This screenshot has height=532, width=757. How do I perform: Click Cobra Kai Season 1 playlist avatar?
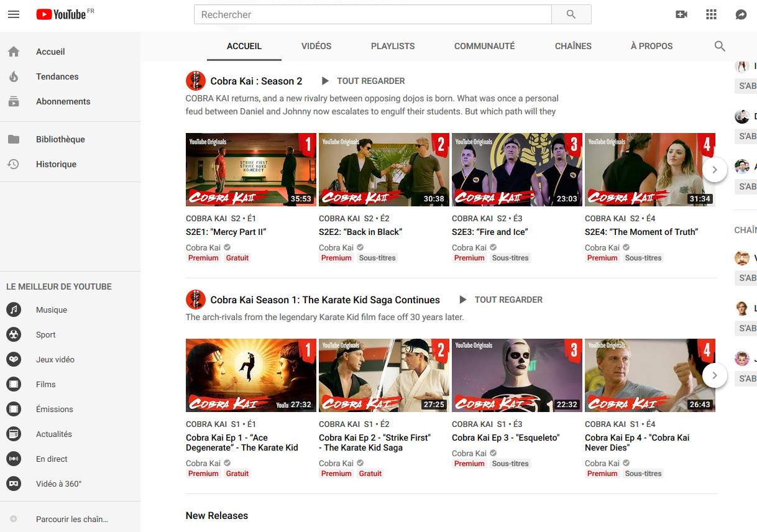(x=196, y=300)
